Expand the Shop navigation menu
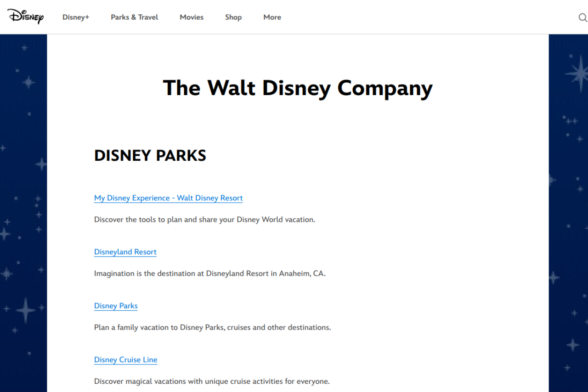This screenshot has height=392, width=588. point(233,17)
